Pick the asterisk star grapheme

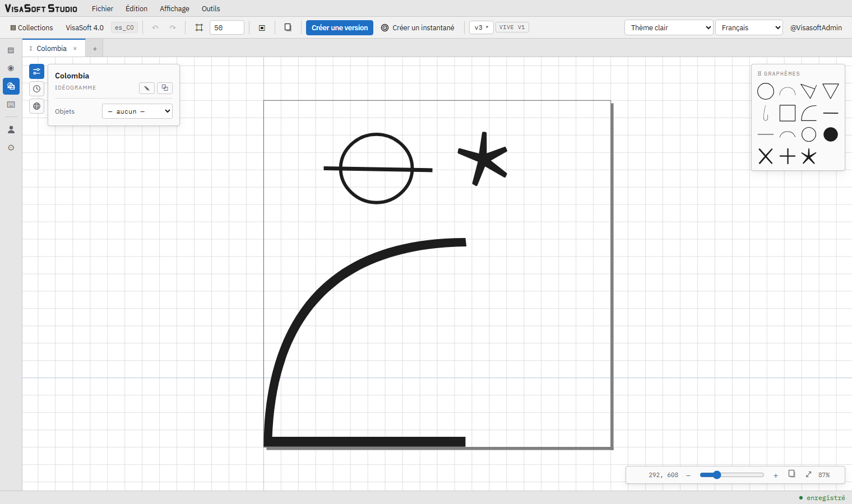pyautogui.click(x=809, y=156)
